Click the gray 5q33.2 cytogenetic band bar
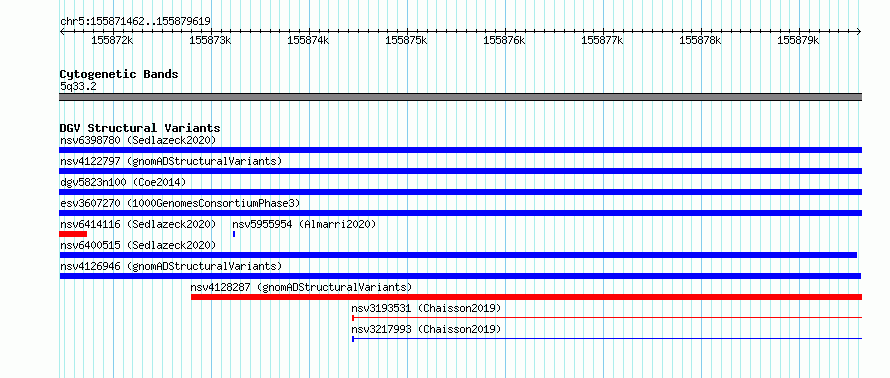This screenshot has width=890, height=378. point(460,97)
